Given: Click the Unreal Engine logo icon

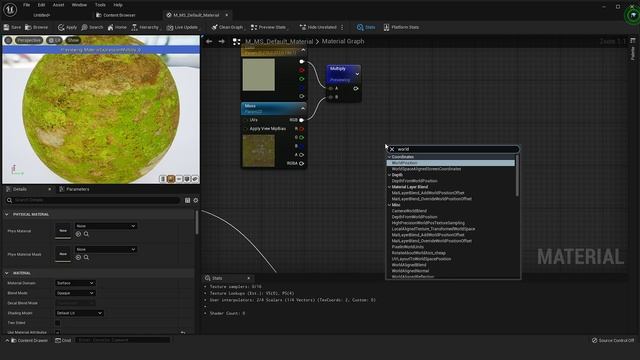Looking at the screenshot, I should pos(10,9).
